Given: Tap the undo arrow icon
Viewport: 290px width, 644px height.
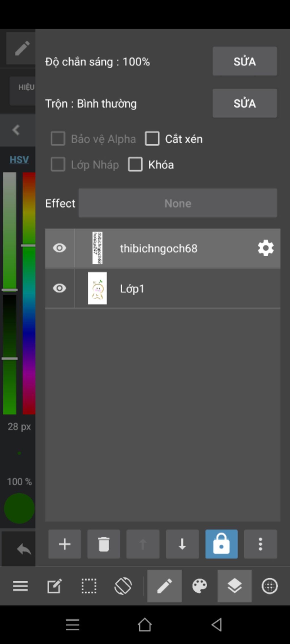Looking at the screenshot, I should click(x=24, y=549).
